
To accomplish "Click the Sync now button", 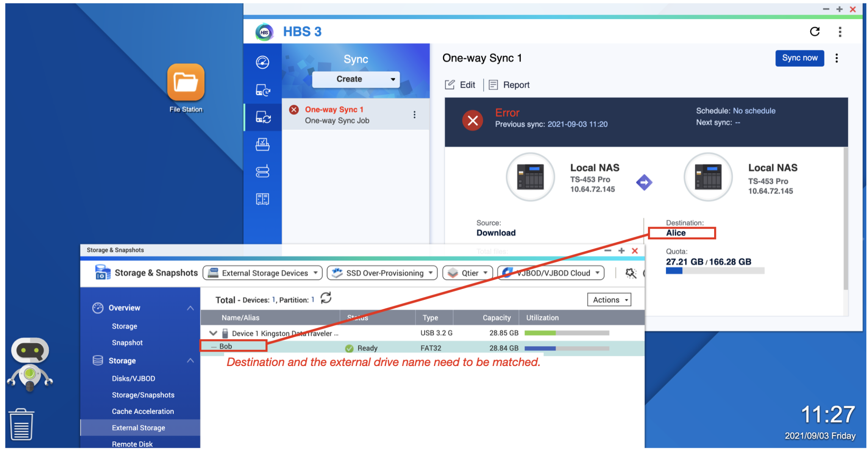I will (x=799, y=58).
